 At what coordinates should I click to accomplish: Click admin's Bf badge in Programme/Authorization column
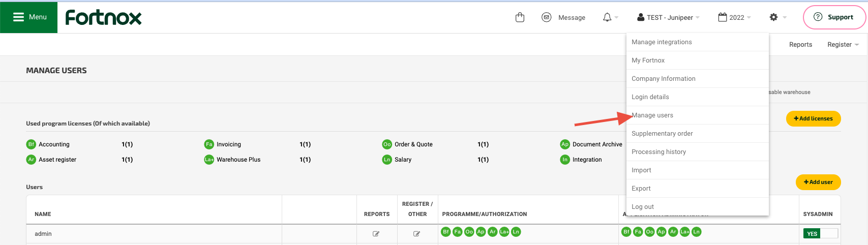click(x=446, y=232)
